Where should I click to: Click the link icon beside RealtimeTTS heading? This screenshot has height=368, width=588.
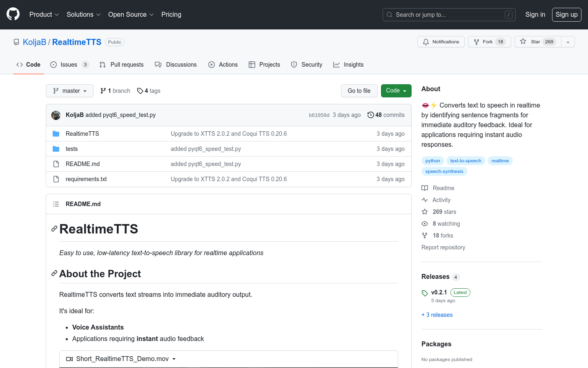coord(54,229)
